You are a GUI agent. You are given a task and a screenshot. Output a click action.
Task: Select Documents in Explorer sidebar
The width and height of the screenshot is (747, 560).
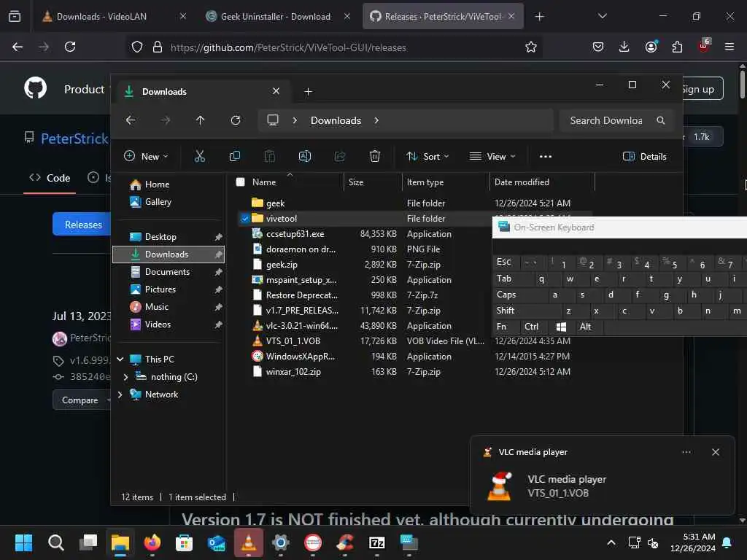tap(169, 272)
